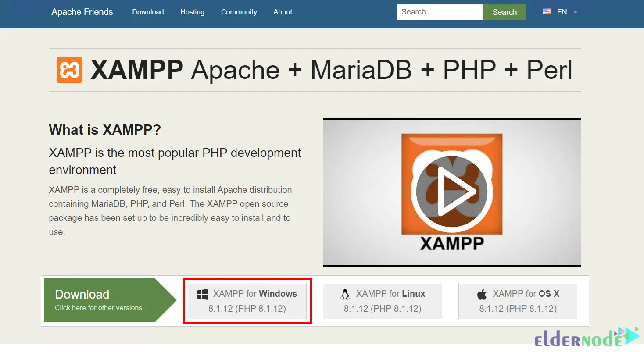Viewport: 644px width, 352px height.
Task: Select XAMPP for Linux 8.1.12 download
Action: [x=382, y=301]
